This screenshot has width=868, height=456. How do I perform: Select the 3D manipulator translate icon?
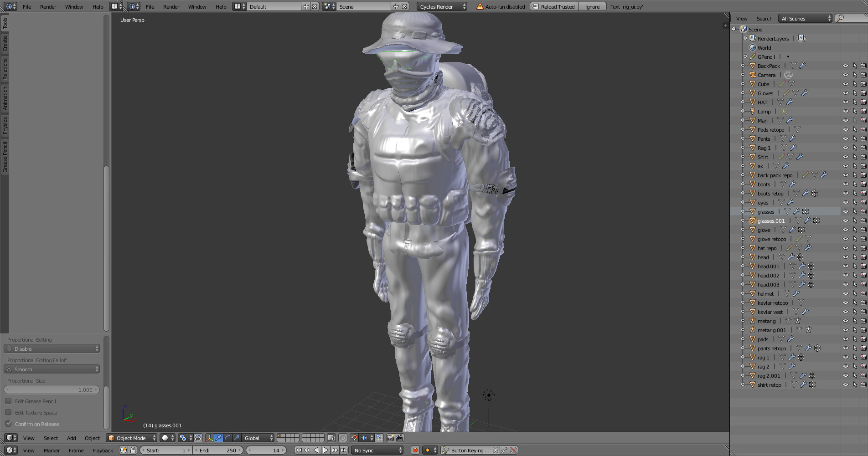click(218, 438)
